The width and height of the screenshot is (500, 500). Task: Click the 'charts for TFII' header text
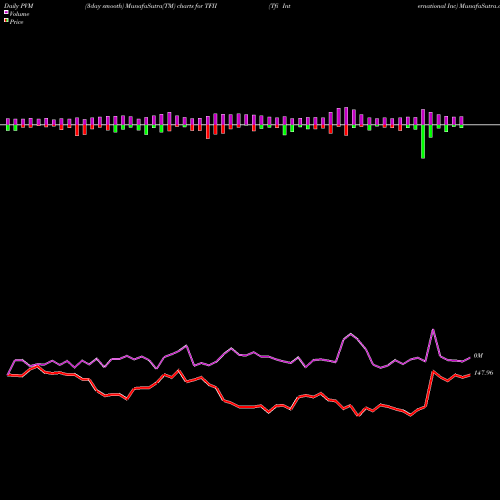pyautogui.click(x=197, y=6)
